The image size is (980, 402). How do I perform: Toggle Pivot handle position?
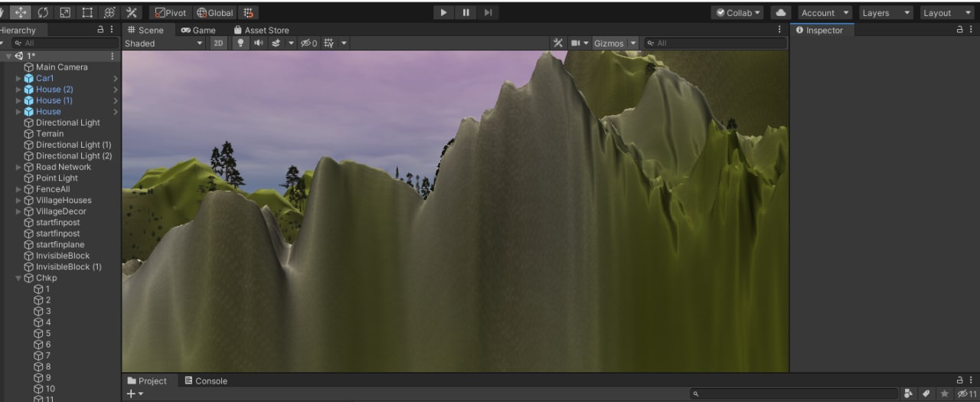[x=171, y=12]
